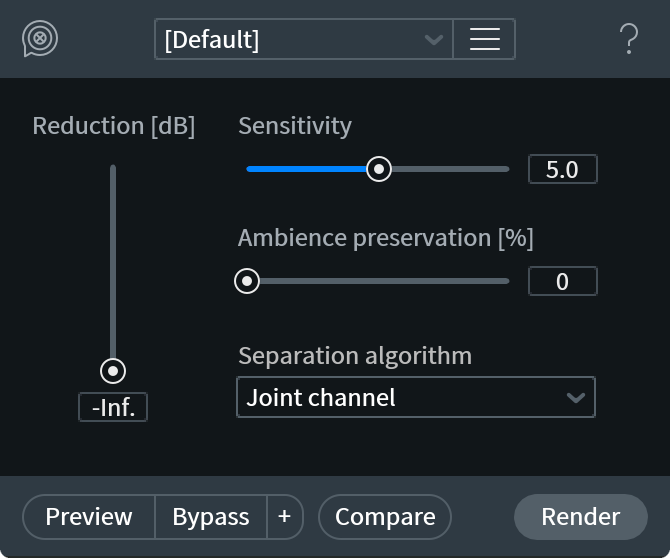
Task: Open the preset hamburger menu
Action: [484, 39]
